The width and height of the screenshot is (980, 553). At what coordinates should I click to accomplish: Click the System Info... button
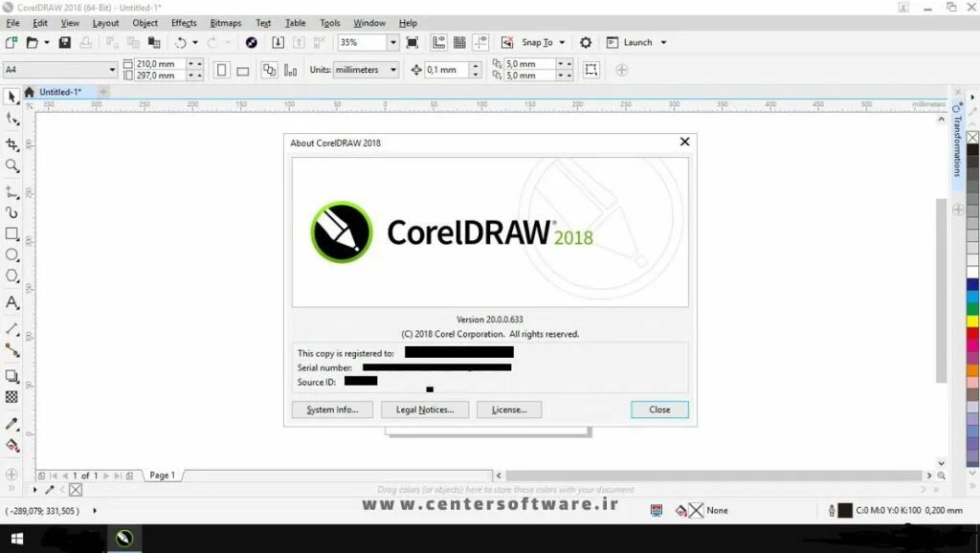tap(332, 409)
